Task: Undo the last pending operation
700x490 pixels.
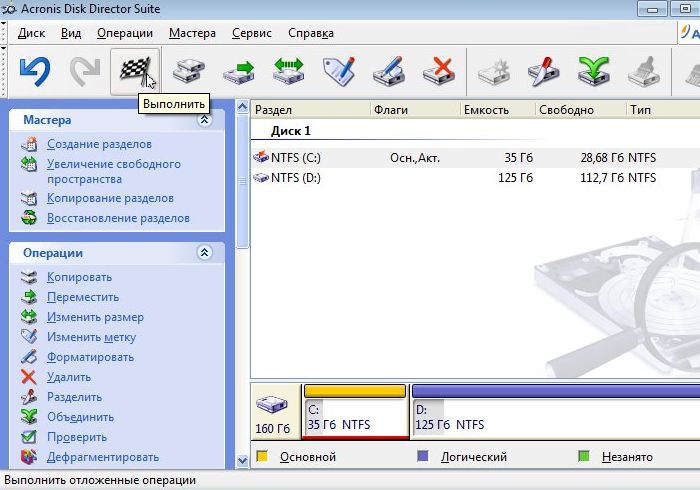Action: [35, 71]
